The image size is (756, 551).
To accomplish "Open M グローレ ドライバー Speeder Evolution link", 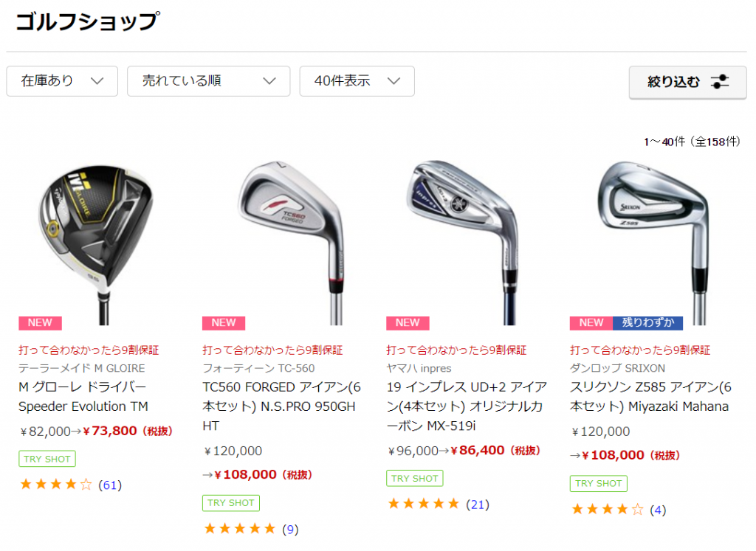I will [x=83, y=397].
